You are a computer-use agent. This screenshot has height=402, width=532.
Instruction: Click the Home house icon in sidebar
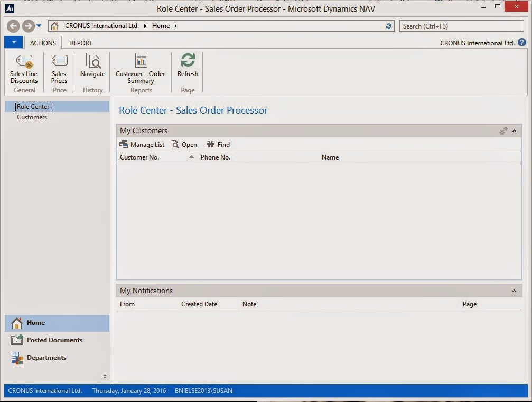pos(16,323)
